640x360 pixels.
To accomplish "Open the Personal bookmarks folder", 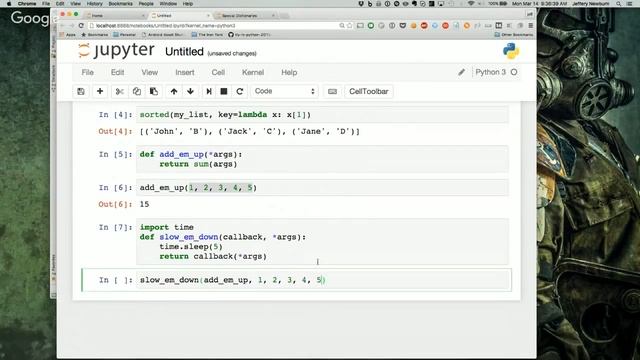I will (124, 35).
